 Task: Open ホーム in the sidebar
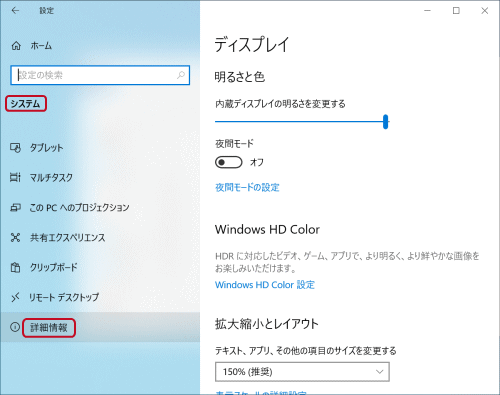(41, 46)
